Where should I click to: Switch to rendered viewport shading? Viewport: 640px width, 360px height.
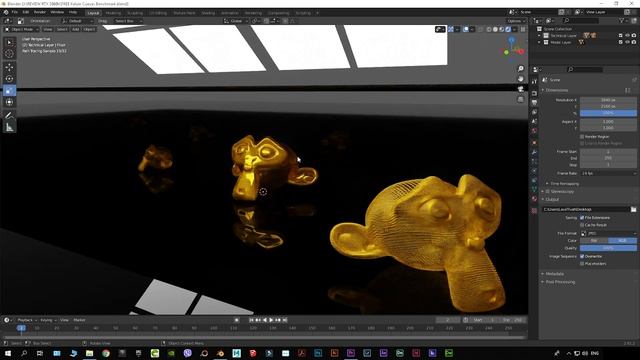[x=509, y=29]
